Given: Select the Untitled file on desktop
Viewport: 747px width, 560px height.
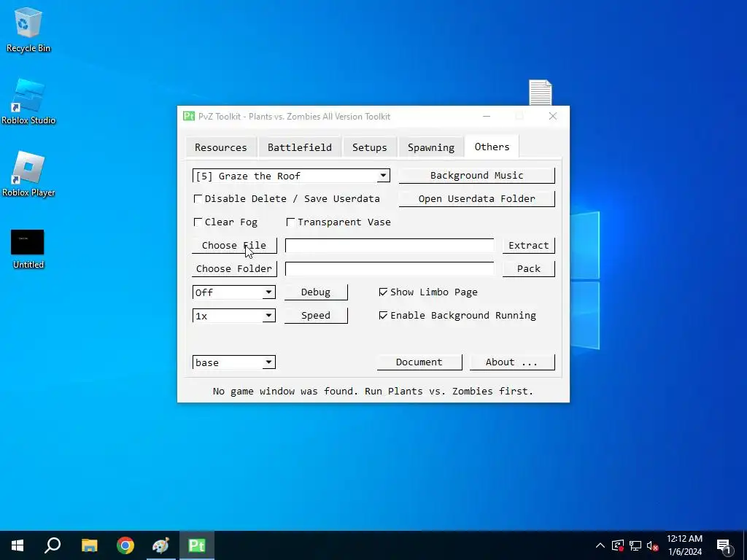Looking at the screenshot, I should click(x=28, y=249).
